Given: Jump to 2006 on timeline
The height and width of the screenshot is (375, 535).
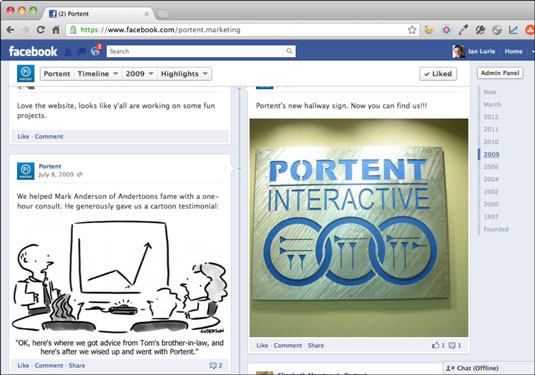Looking at the screenshot, I should (x=491, y=167).
